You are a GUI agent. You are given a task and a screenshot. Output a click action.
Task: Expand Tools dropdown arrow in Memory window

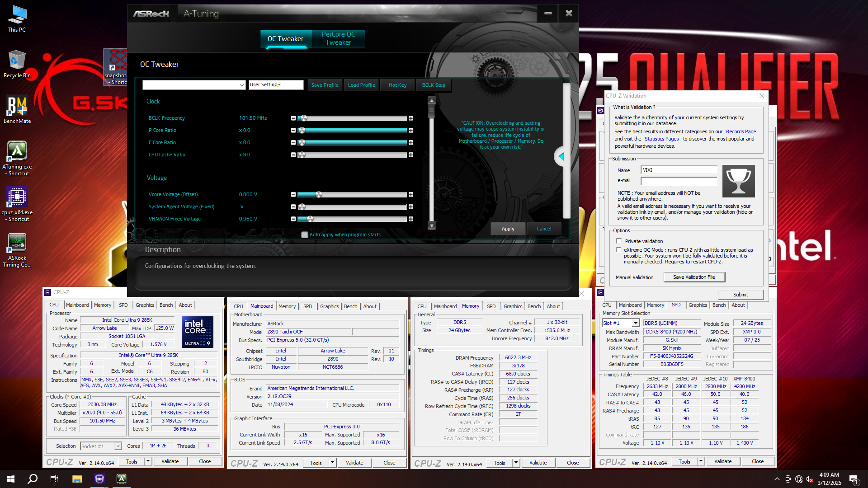tap(516, 463)
